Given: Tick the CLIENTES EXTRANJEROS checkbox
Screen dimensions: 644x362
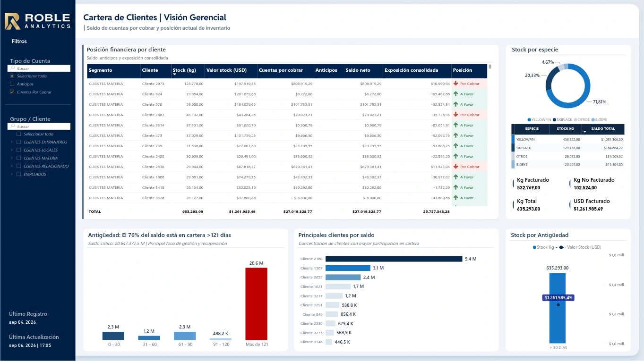Looking at the screenshot, I should tap(18, 142).
